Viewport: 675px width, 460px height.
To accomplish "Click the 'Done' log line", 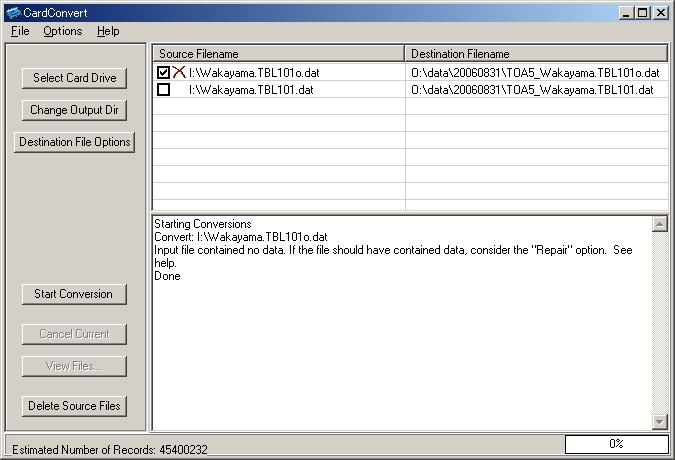I will pyautogui.click(x=167, y=276).
